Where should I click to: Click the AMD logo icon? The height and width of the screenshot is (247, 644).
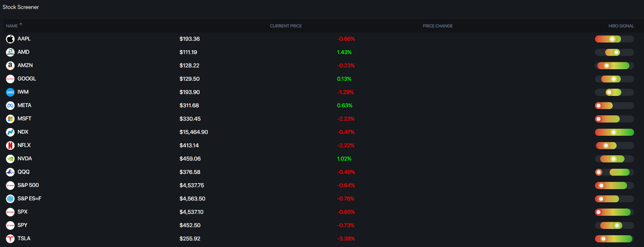tap(10, 52)
